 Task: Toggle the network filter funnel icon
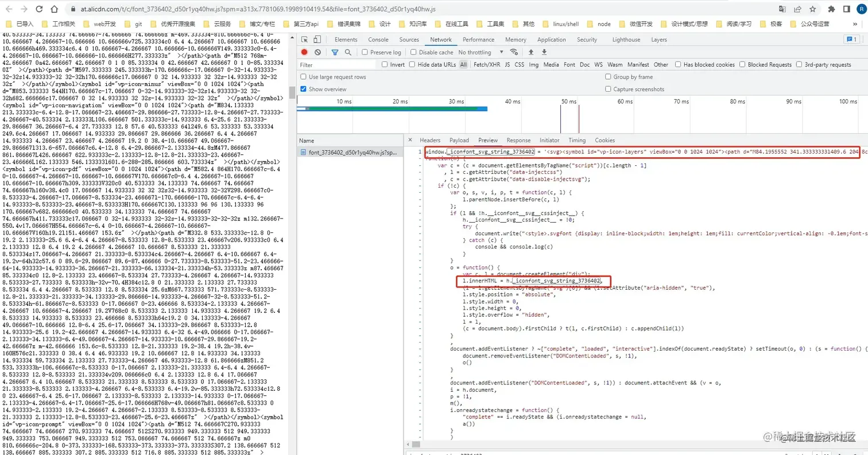[x=335, y=52]
